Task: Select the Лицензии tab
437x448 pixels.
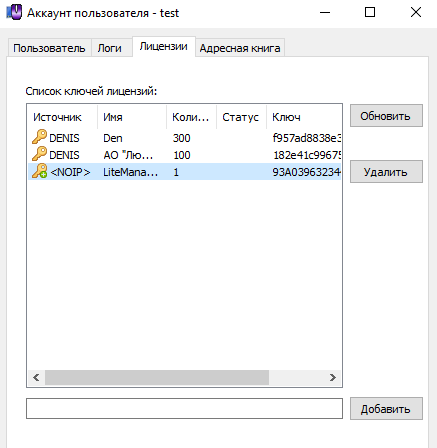Action: coord(164,46)
